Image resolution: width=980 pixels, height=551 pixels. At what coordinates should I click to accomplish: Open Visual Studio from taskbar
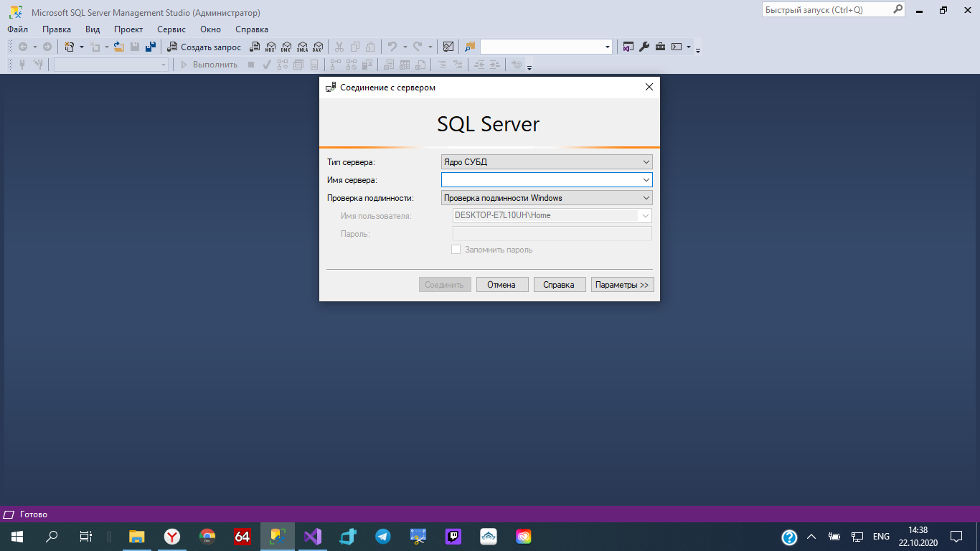click(x=312, y=537)
